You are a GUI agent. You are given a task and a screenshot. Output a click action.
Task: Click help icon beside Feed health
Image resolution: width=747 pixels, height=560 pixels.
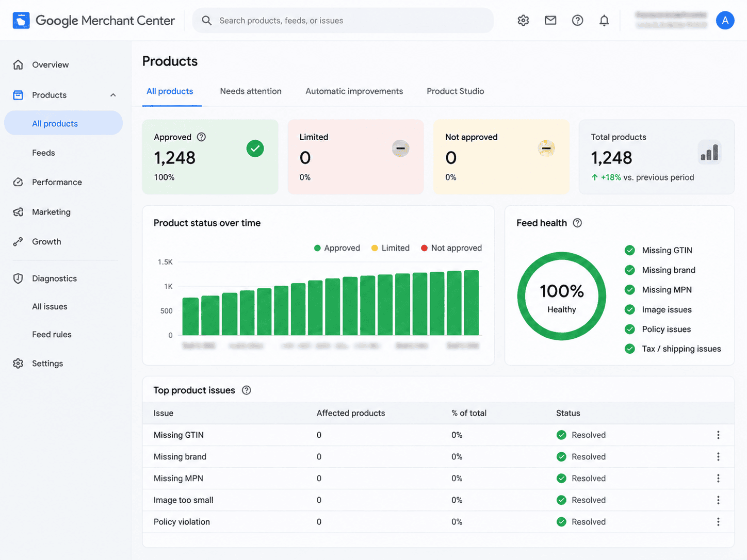click(577, 223)
